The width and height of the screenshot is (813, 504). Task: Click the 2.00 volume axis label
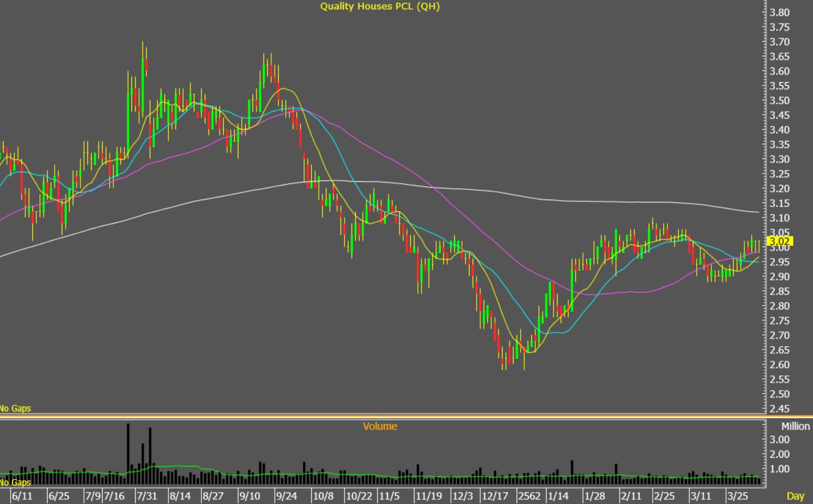tap(778, 454)
